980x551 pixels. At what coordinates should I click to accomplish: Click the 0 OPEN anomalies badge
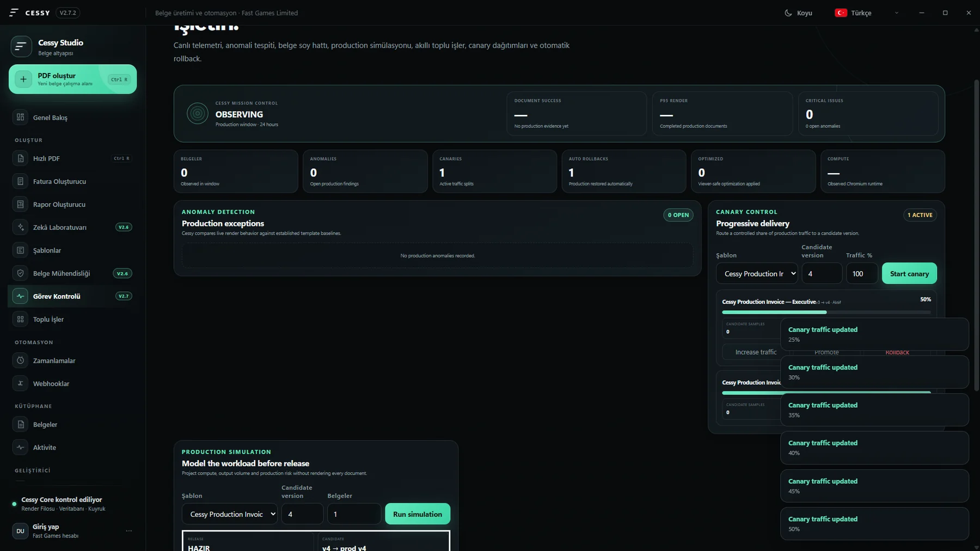pos(678,215)
